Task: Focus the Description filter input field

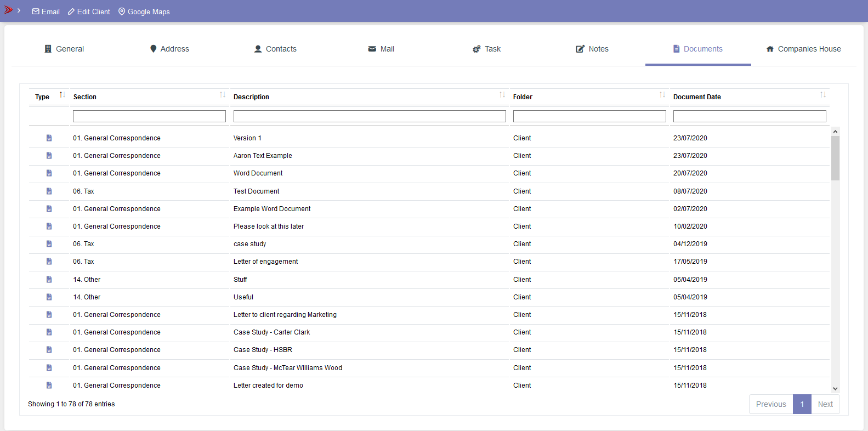Action: pos(370,116)
